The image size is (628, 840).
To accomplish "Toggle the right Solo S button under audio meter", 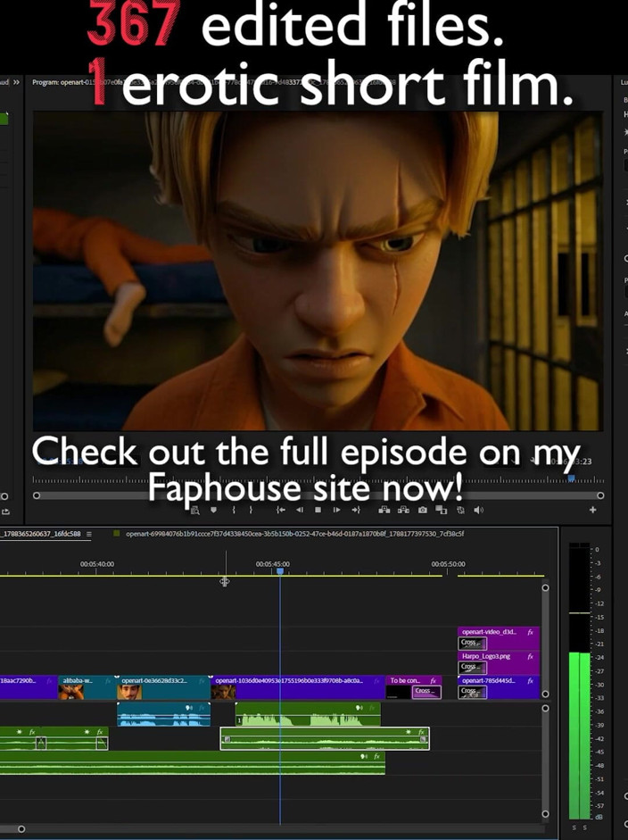I will pos(584,828).
